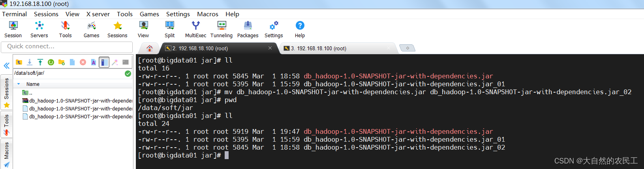Close tab 2 with its X button
Image resolution: width=644 pixels, height=169 pixels.
coord(270,48)
